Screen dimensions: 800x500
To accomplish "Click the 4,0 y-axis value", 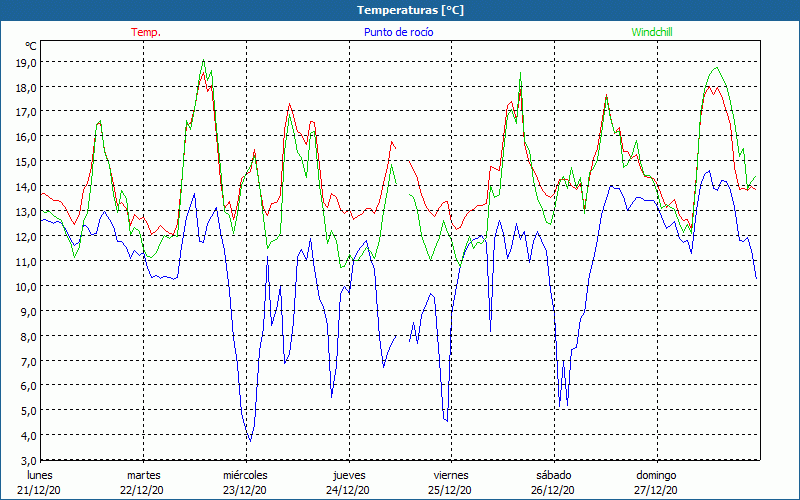I will click(x=29, y=436).
